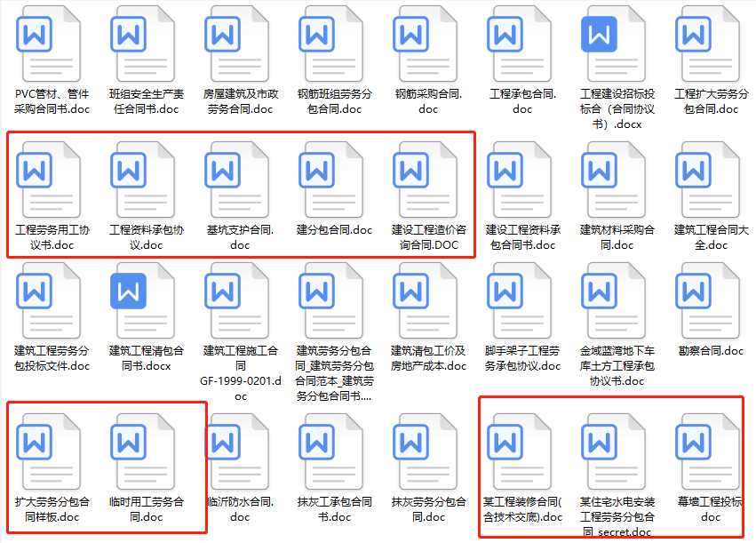Open 工程承包合同.doc

tap(520, 40)
